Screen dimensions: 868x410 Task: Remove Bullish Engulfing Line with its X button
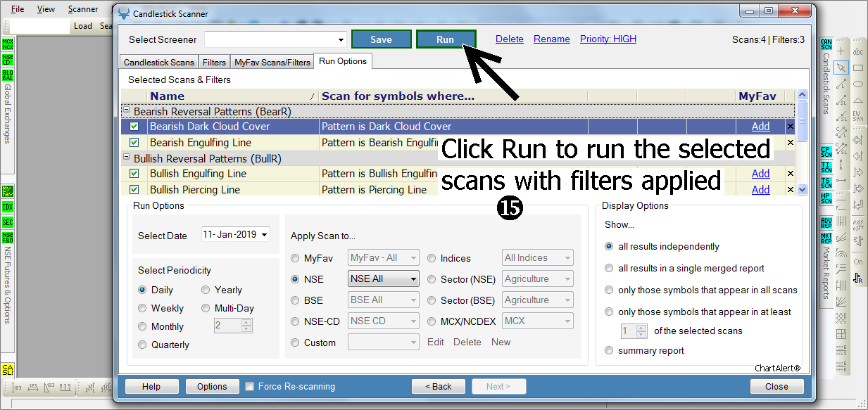click(x=790, y=174)
